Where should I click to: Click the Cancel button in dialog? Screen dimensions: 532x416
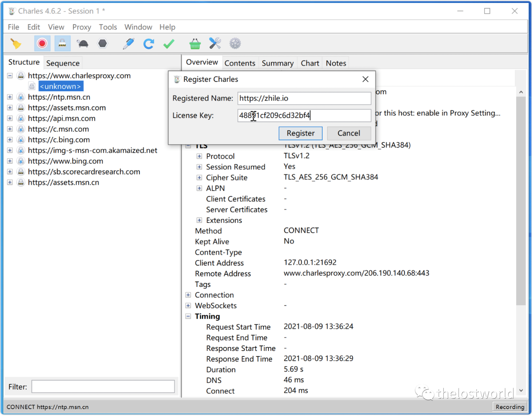click(x=349, y=133)
